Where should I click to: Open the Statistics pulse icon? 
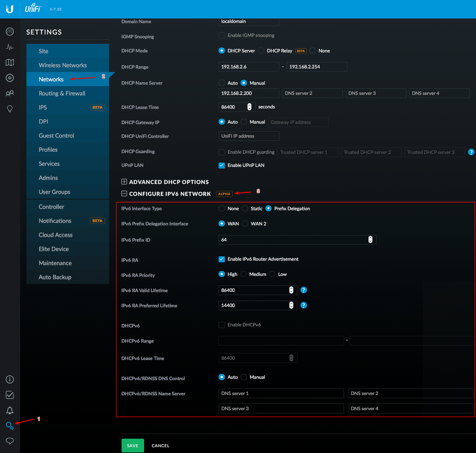coord(10,47)
